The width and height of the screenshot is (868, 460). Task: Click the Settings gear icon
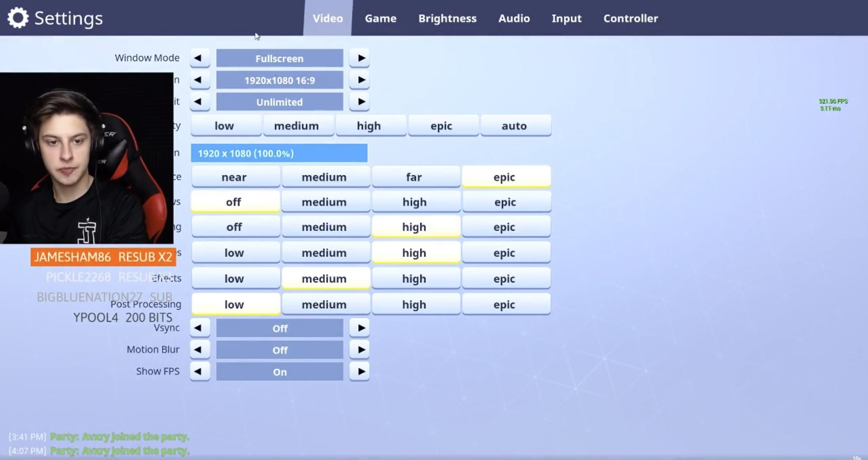[x=18, y=18]
